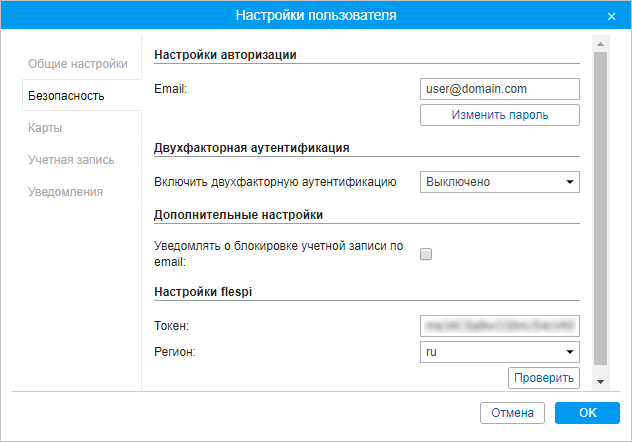Click the two-factor dropdown arrow
The width and height of the screenshot is (632, 442).
coord(570,182)
